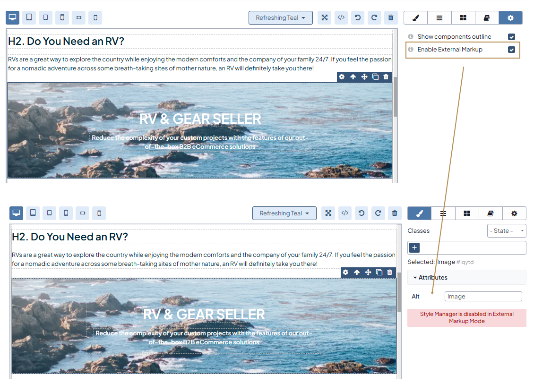
Task: Click the plus button to add class
Action: click(414, 247)
